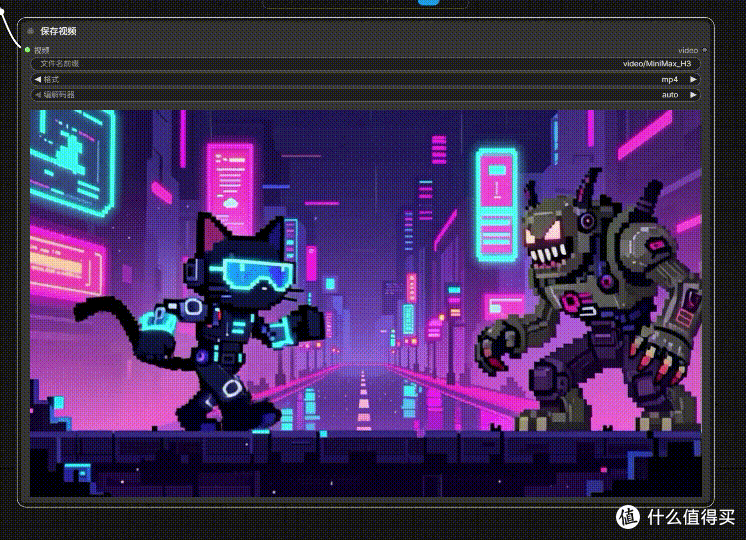746x540 pixels.
Task: Open the 格式 mp4 format selector
Action: 365,79
